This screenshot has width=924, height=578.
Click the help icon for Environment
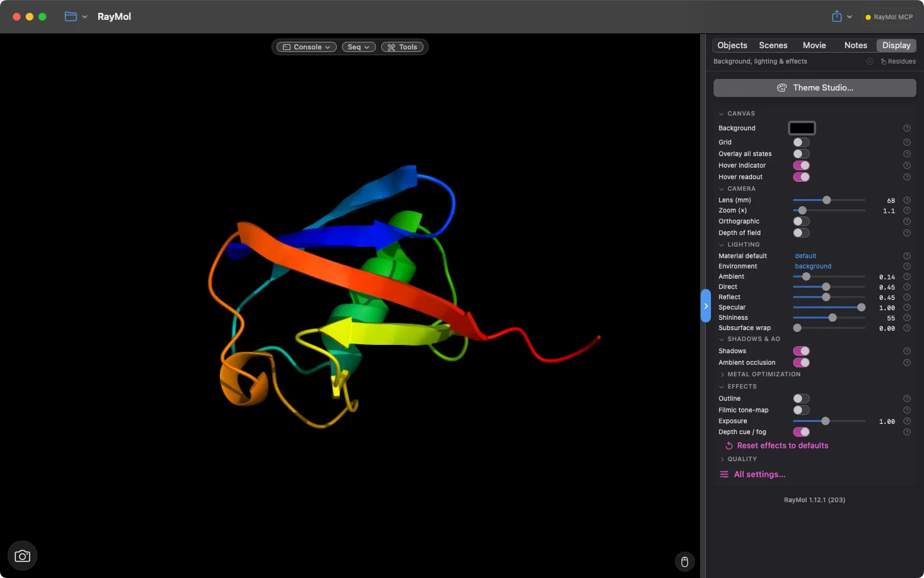click(907, 267)
